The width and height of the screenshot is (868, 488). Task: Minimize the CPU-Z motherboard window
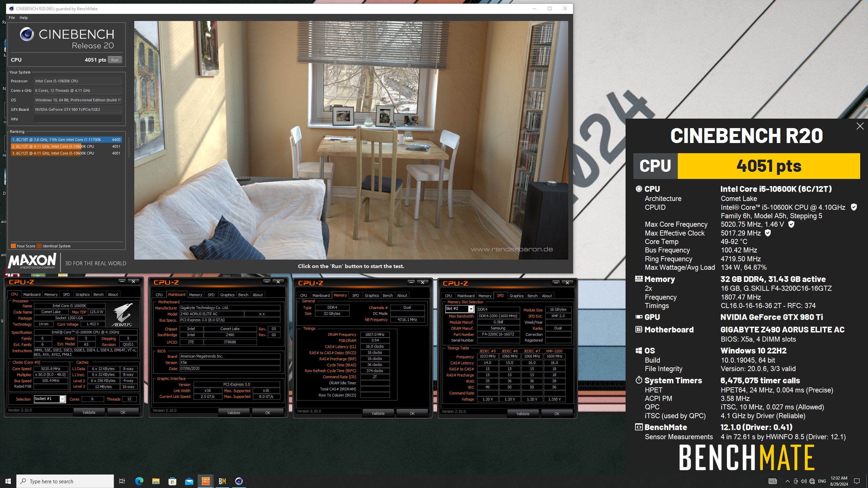267,282
